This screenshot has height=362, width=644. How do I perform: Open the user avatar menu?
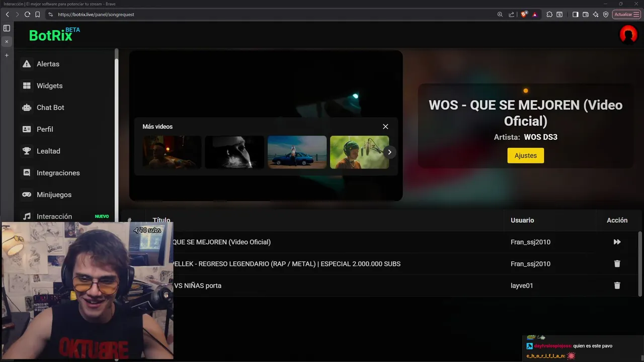point(628,35)
